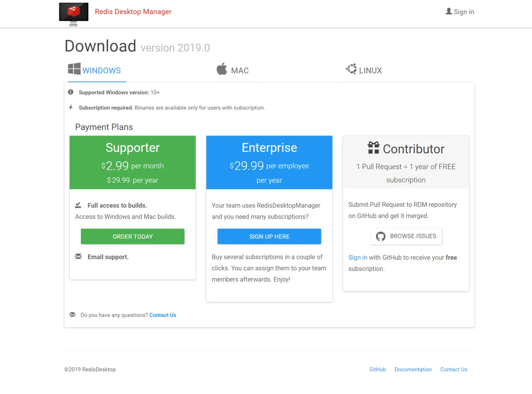
Task: Click the Apple logo icon
Action: click(x=222, y=69)
